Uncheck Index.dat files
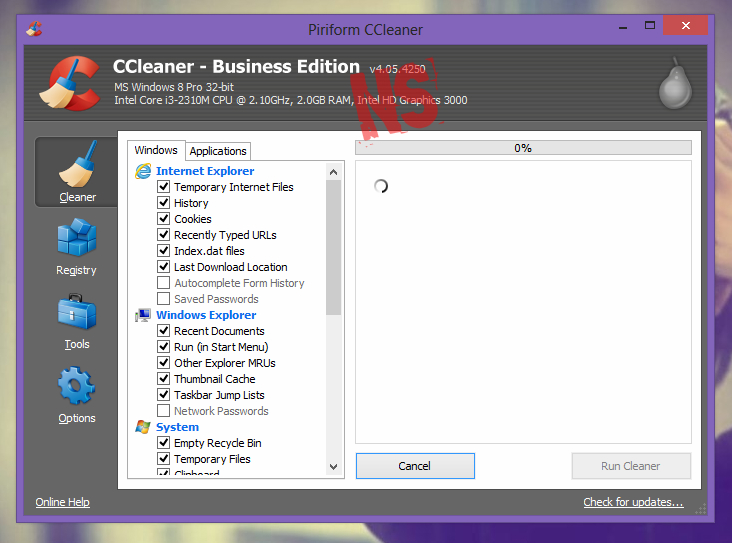Image resolution: width=732 pixels, height=543 pixels. tap(163, 251)
